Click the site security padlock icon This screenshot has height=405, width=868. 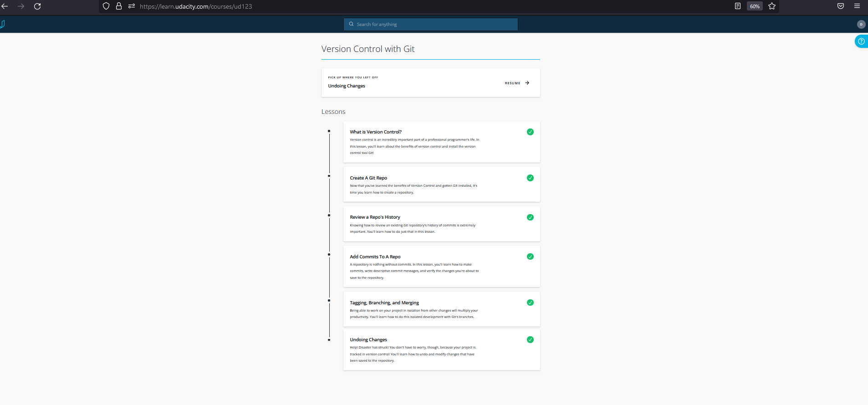(x=119, y=6)
